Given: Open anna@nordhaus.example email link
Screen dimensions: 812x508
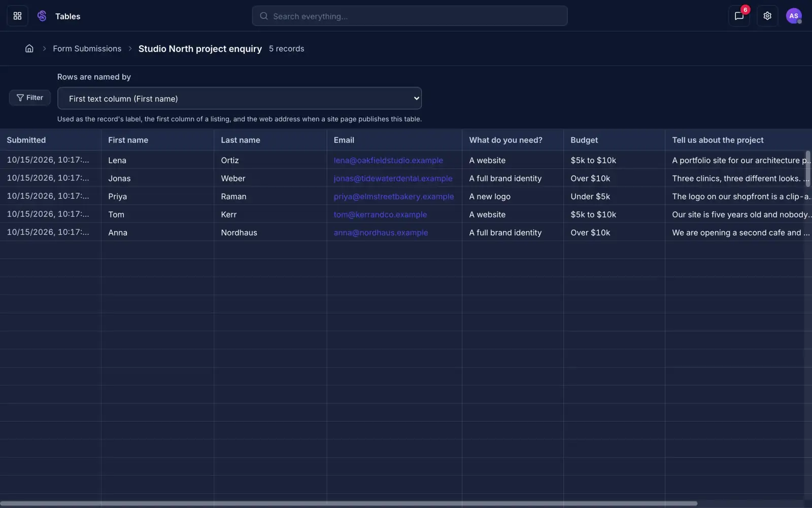Looking at the screenshot, I should pos(381,232).
